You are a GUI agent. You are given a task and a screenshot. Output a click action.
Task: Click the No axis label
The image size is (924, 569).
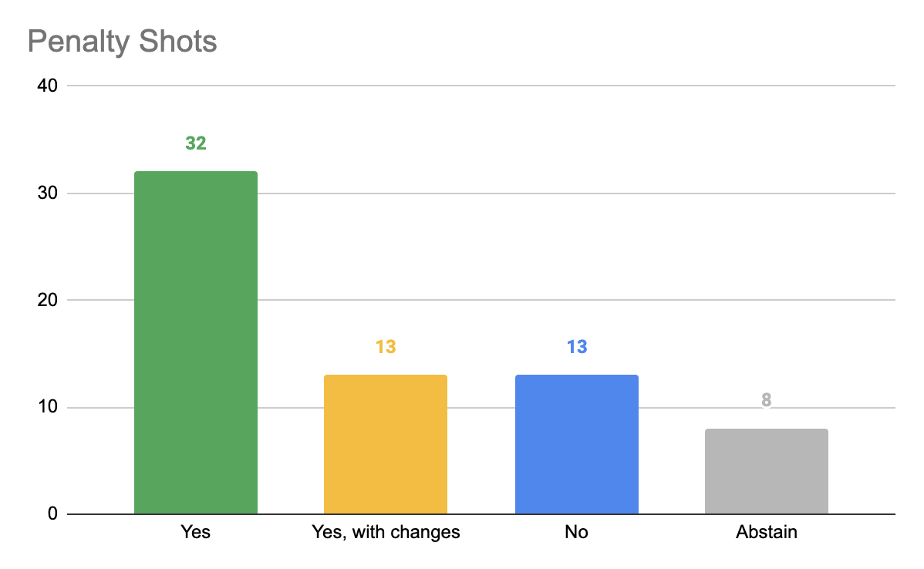(576, 532)
